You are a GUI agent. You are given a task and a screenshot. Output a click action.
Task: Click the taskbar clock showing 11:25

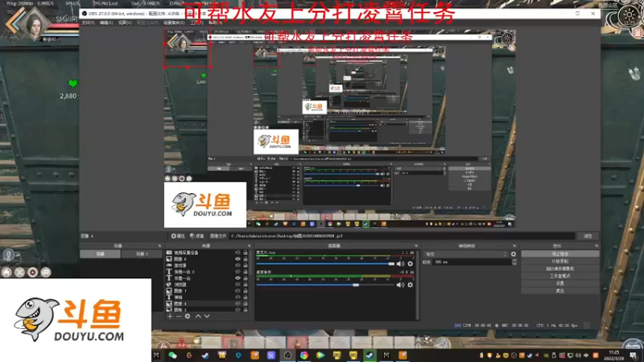[613, 355]
